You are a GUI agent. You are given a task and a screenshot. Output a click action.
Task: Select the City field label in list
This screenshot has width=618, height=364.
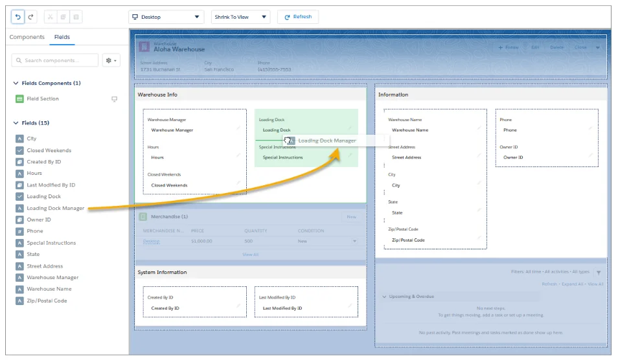[32, 139]
